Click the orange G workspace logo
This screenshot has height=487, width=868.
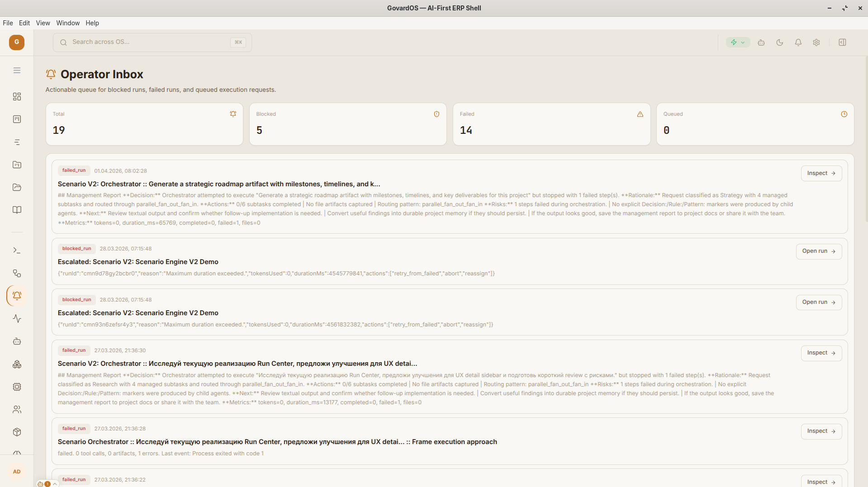[17, 43]
